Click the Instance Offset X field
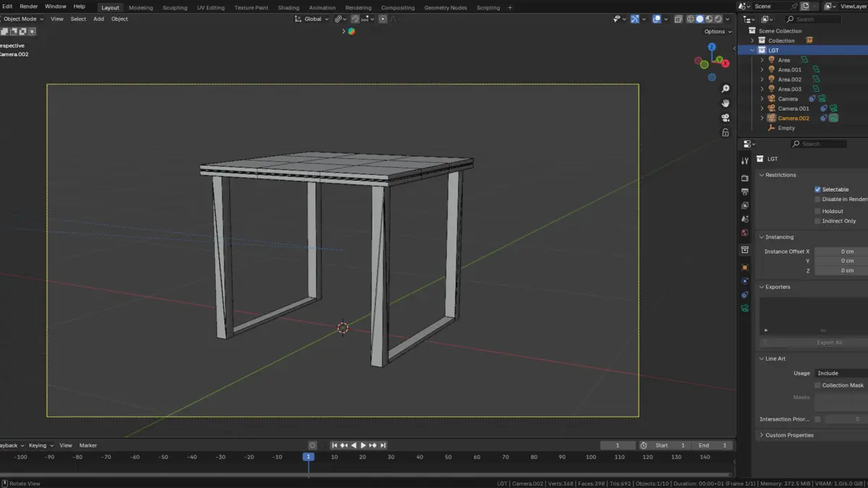The width and height of the screenshot is (868, 488). [841, 252]
